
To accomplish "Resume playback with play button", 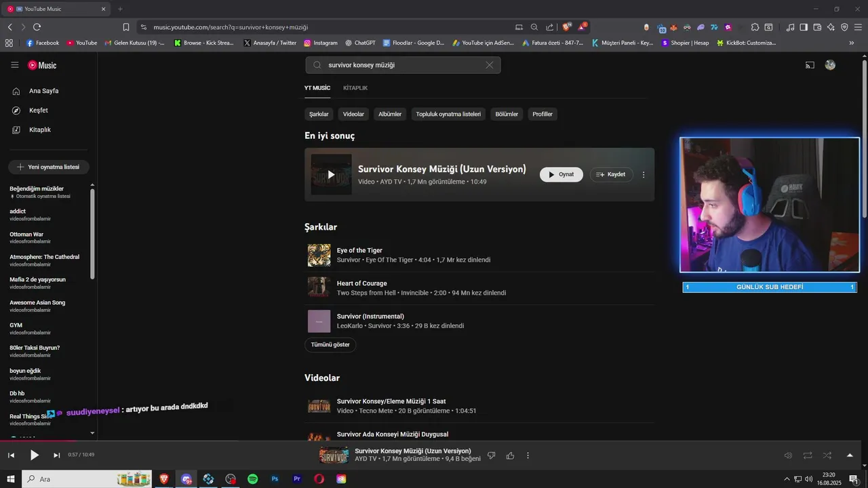I will pyautogui.click(x=34, y=455).
